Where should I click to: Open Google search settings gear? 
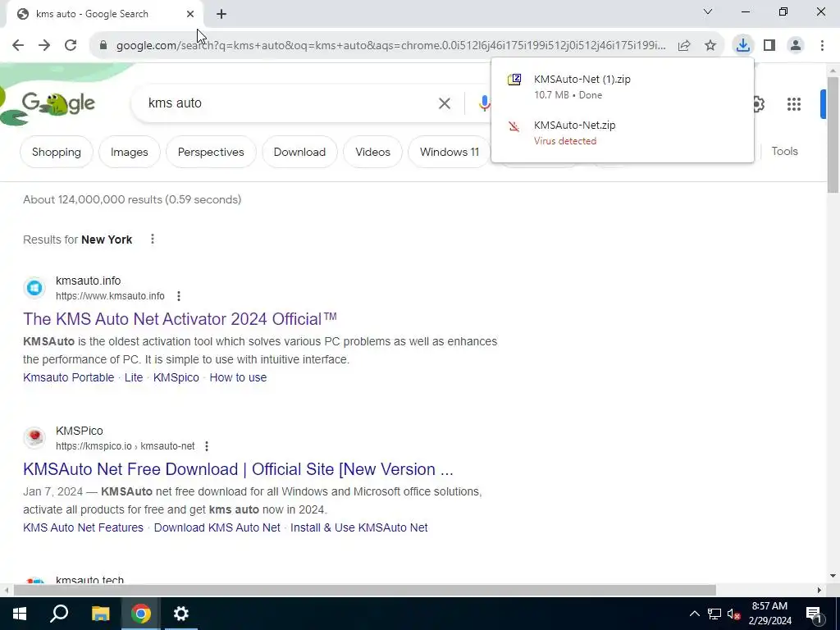(758, 104)
